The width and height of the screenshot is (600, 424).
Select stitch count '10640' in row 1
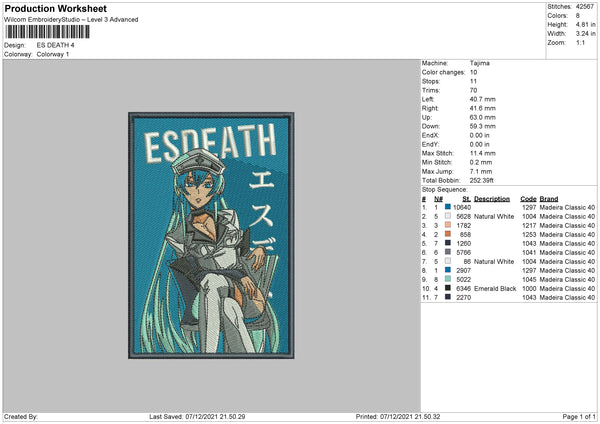coord(462,207)
